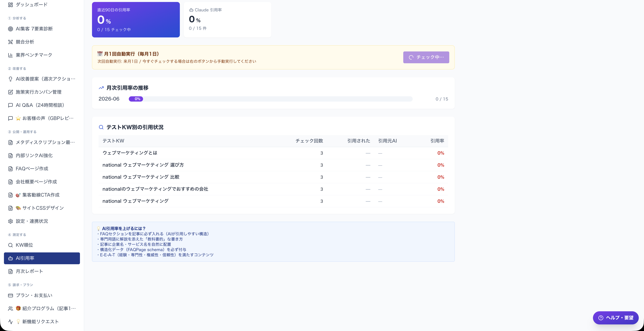The image size is (644, 331).
Task: Select row nationalのウェブマーケティングでおすすめの会社
Action: [x=273, y=189]
